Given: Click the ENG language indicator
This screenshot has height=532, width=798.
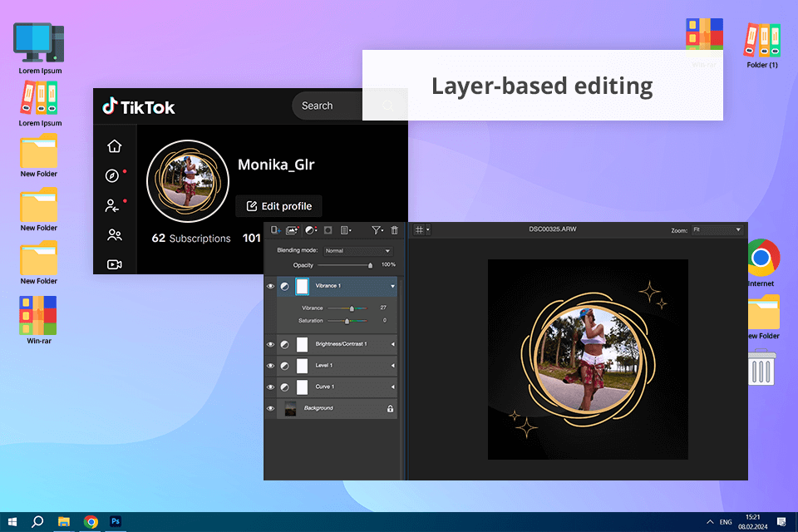Looking at the screenshot, I should 726,522.
